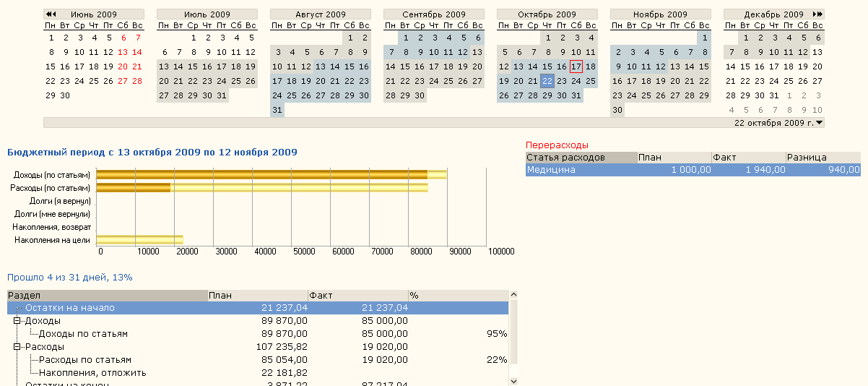Click the Раздел column header

pos(107,295)
